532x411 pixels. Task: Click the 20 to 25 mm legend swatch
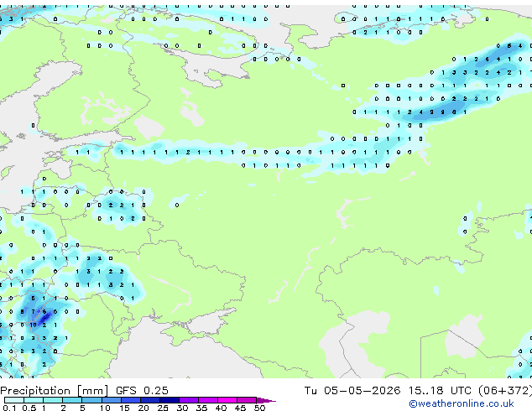(x=149, y=400)
